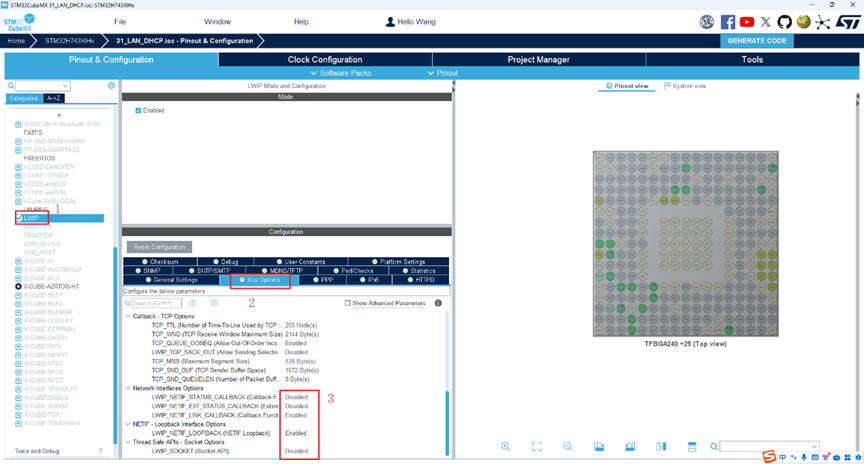The height and width of the screenshot is (464, 864).
Task: Click the GENERATE CODE button
Action: pyautogui.click(x=757, y=41)
